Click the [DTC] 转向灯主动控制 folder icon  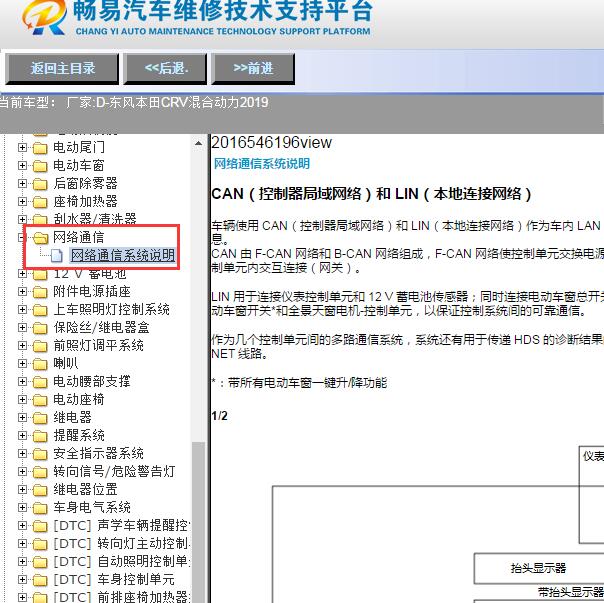coord(40,544)
